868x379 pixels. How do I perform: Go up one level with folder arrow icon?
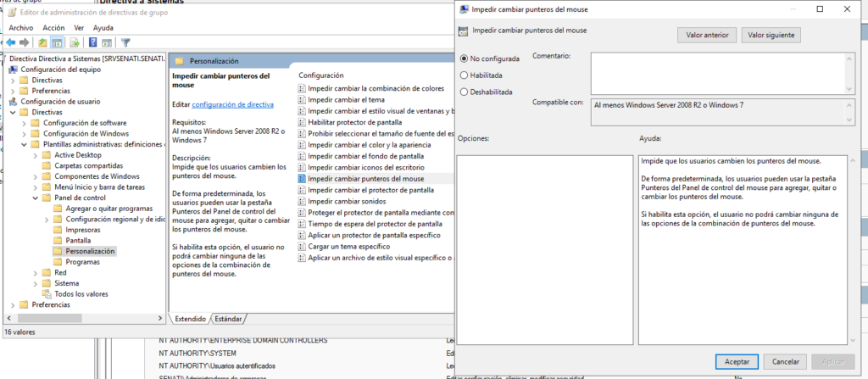[42, 42]
